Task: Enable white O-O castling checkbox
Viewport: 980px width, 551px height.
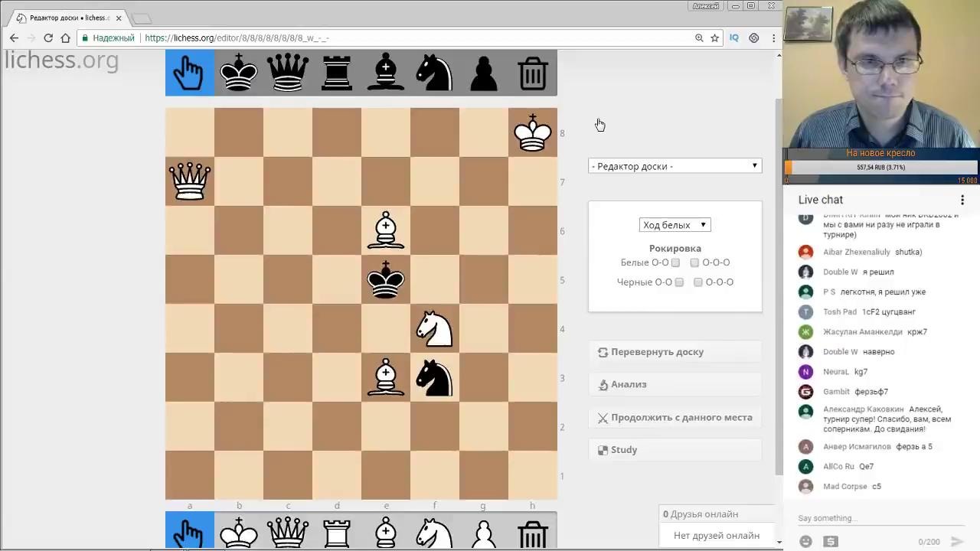Action: [x=675, y=262]
